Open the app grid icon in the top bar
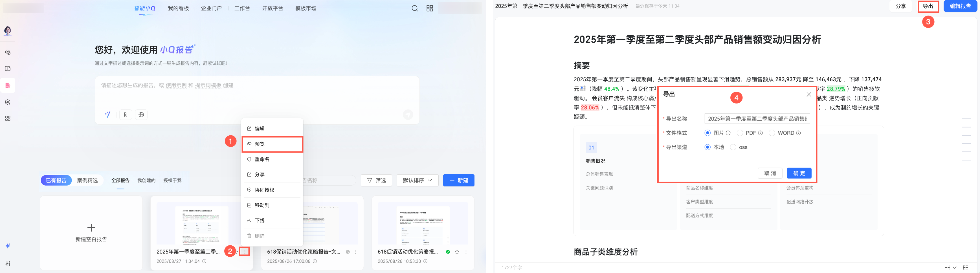Image resolution: width=980 pixels, height=273 pixels. tap(430, 8)
